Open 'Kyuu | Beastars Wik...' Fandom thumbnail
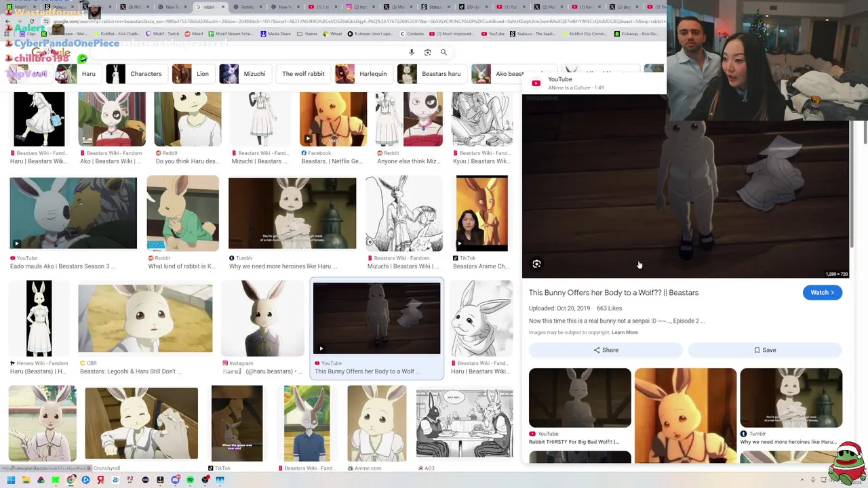The image size is (868, 488). [x=482, y=119]
